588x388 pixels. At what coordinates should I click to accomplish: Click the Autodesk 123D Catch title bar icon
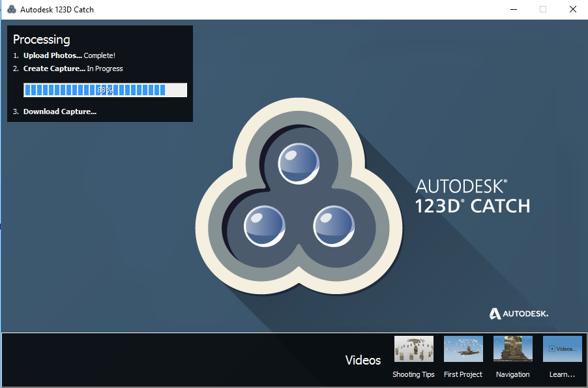12,9
